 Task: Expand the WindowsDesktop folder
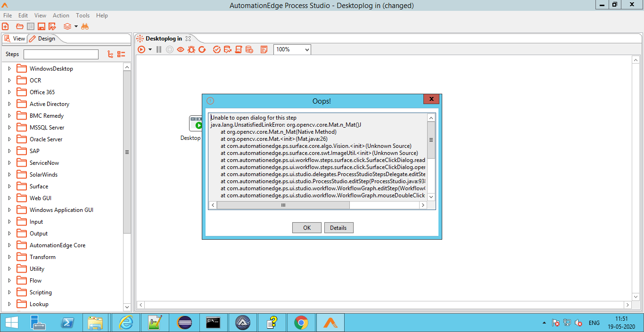click(x=9, y=69)
